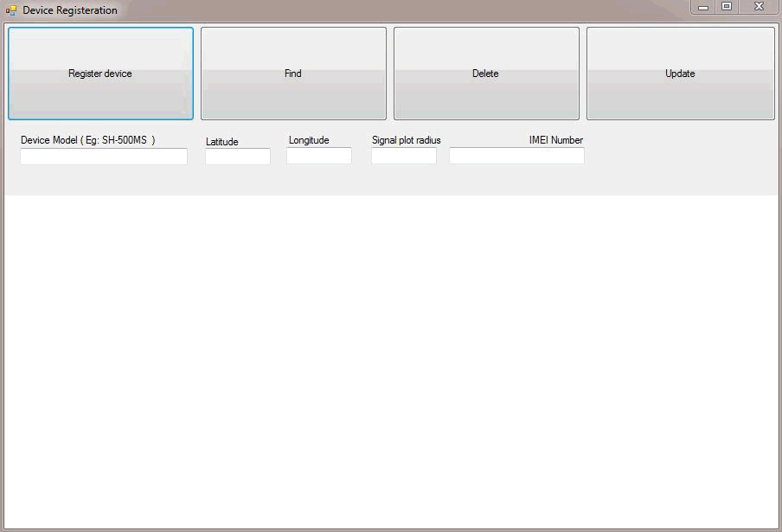Screen dimensions: 782x532
Task: Focus the Device Model text field
Action: (104, 157)
